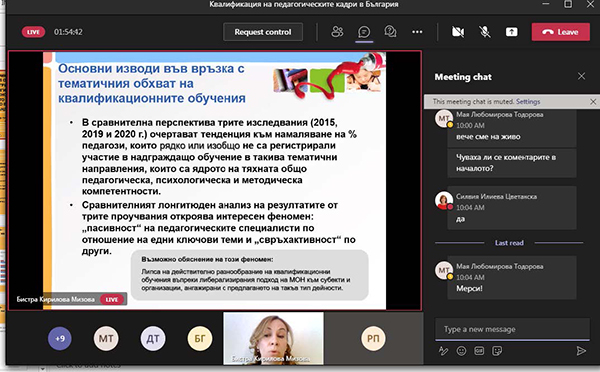Click the presenter video thumbnail
600x372 pixels.
click(x=273, y=338)
